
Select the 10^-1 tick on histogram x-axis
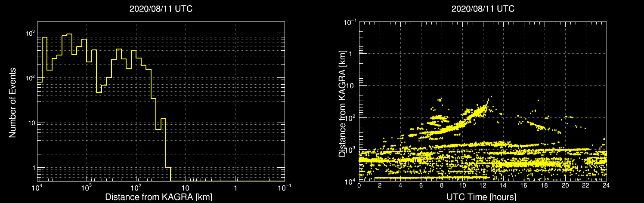pyautogui.click(x=284, y=188)
